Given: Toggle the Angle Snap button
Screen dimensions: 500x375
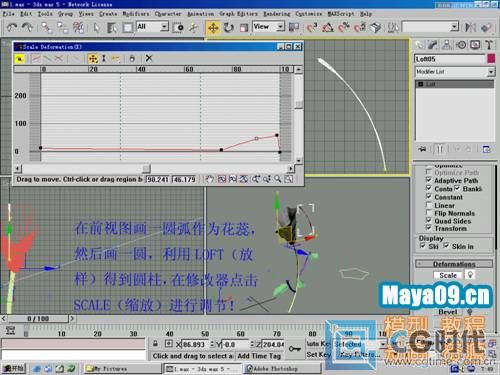Looking at the screenshot, I should pyautogui.click(x=328, y=27).
